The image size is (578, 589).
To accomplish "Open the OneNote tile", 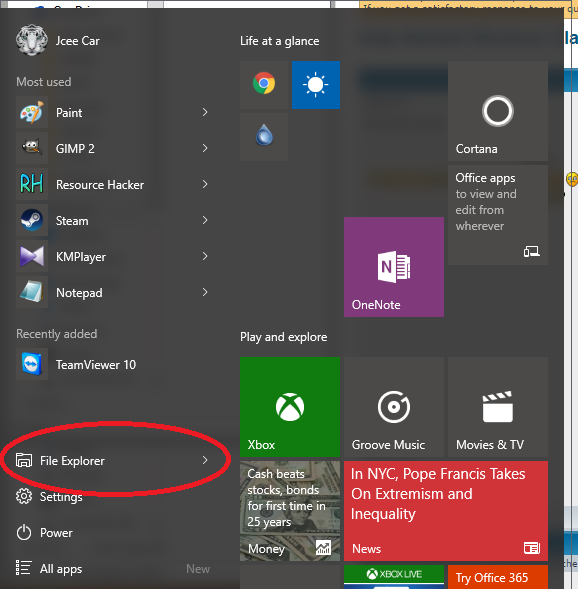I will (x=394, y=267).
